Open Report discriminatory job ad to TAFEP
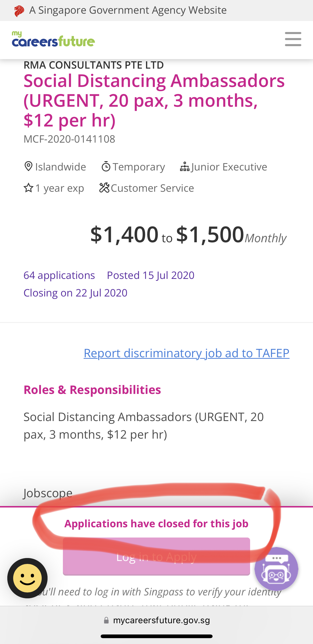 click(186, 353)
